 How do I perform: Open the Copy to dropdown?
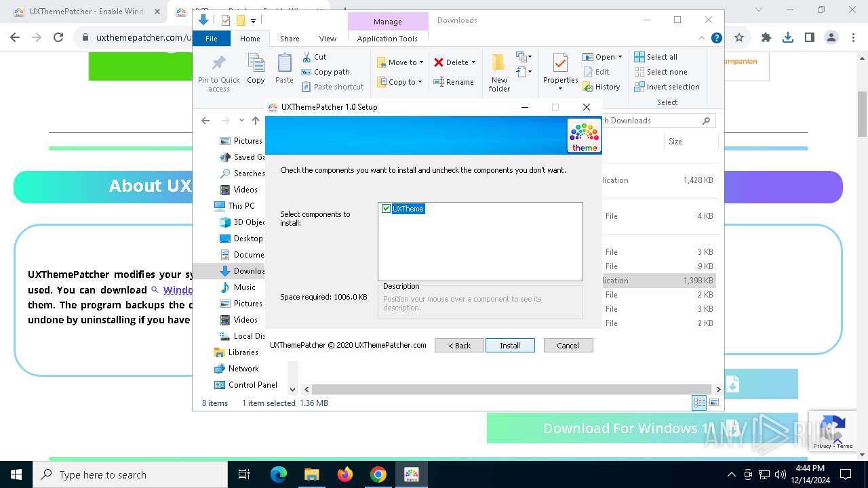pos(399,82)
